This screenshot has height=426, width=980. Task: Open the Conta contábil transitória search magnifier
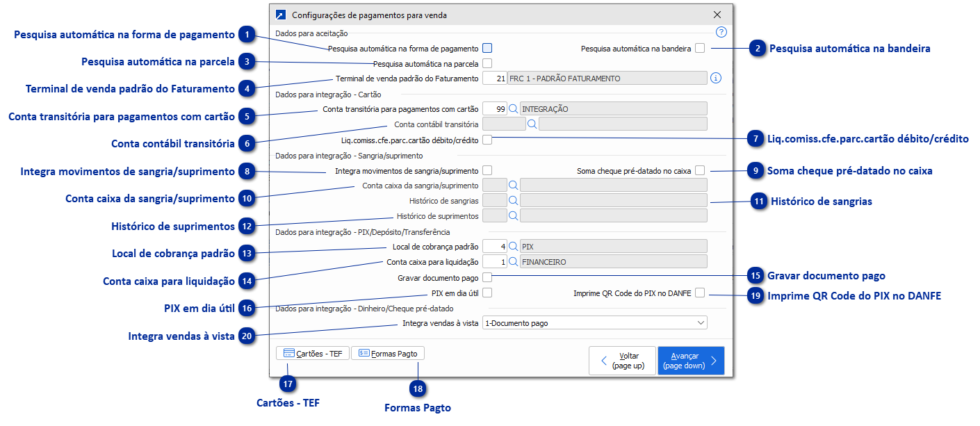pos(532,124)
